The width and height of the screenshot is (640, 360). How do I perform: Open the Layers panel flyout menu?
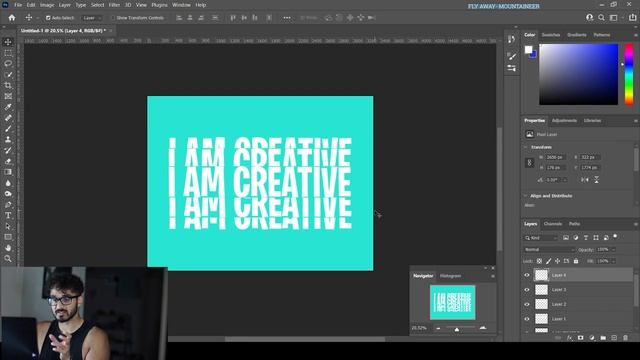click(636, 224)
